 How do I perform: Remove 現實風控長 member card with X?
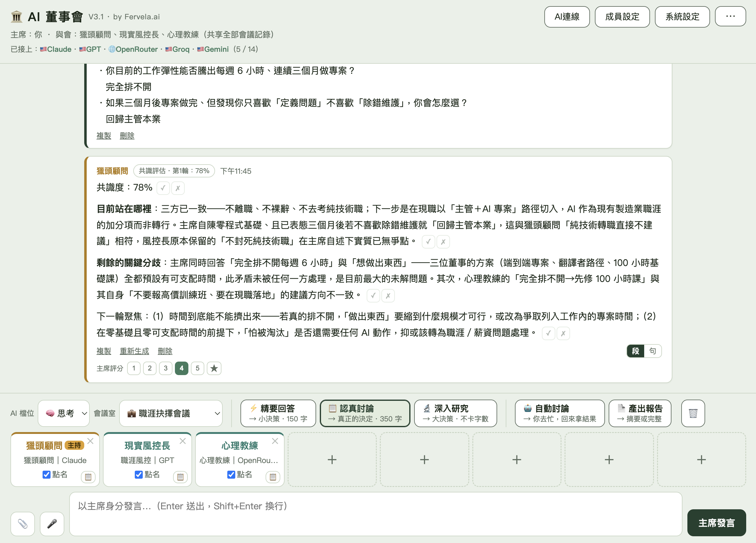pyautogui.click(x=183, y=441)
